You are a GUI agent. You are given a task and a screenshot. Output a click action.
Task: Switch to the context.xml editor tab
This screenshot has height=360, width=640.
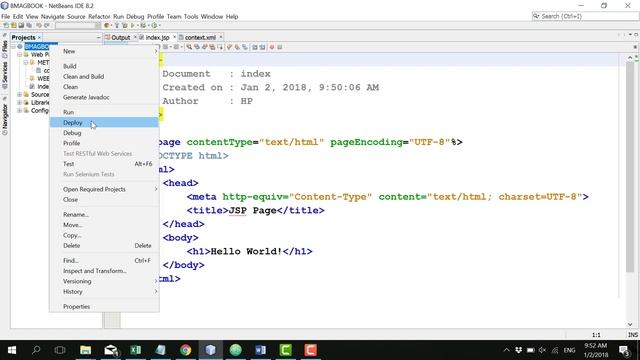pyautogui.click(x=200, y=37)
